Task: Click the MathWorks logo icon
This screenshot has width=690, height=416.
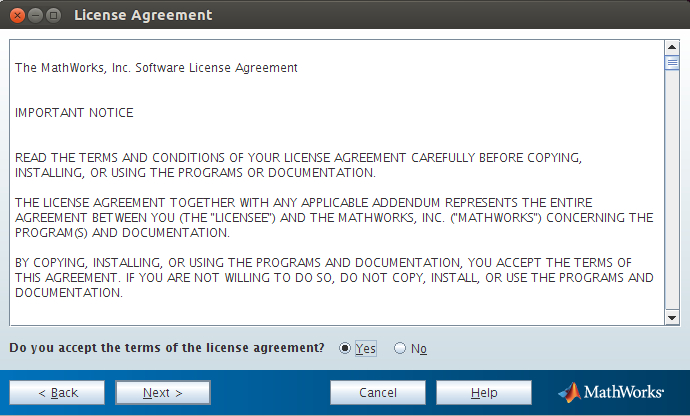Action: coord(569,392)
